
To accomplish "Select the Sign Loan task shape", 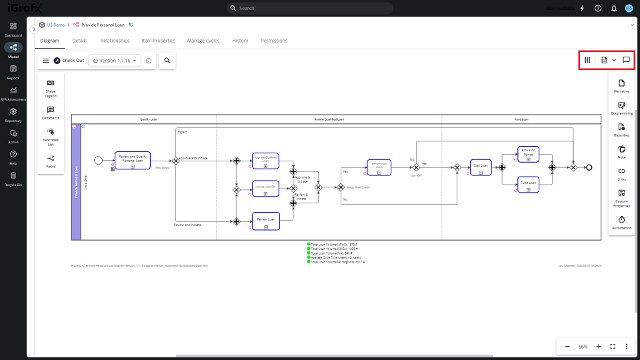I will pyautogui.click(x=481, y=167).
